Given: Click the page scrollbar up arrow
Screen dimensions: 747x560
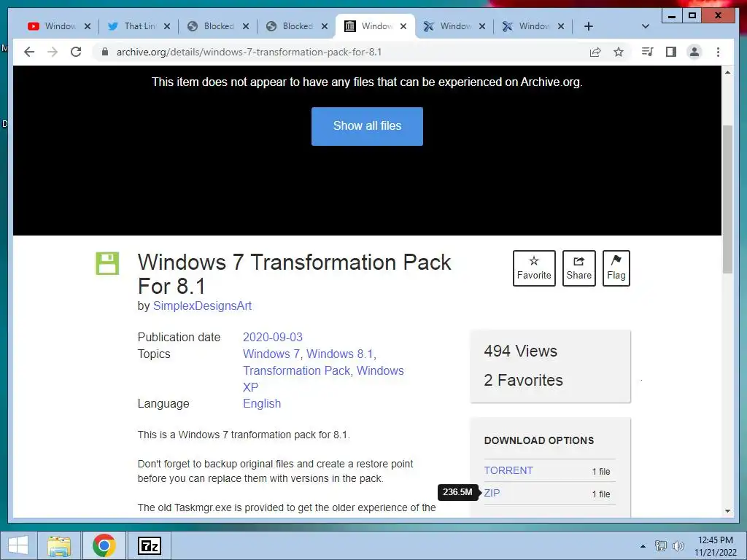Looking at the screenshot, I should pos(727,72).
